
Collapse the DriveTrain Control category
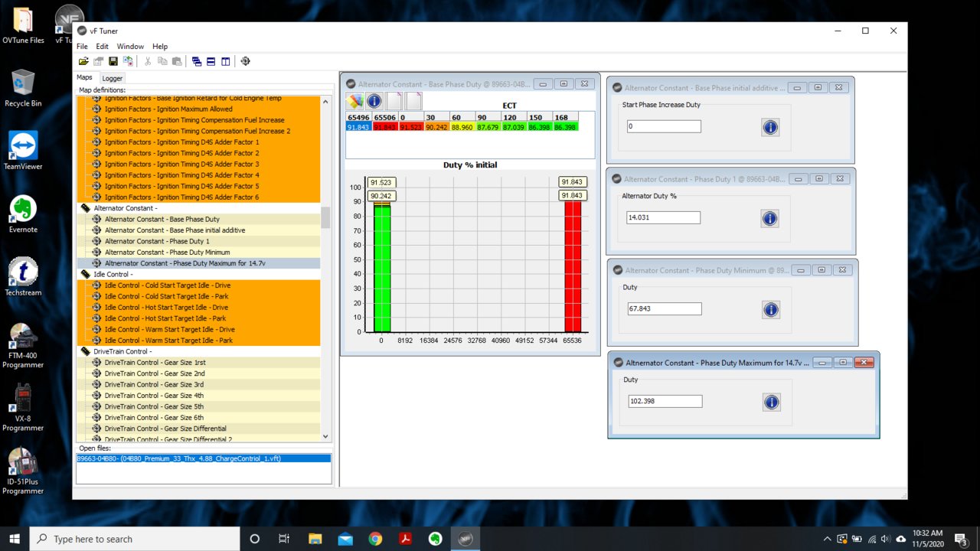coord(122,351)
